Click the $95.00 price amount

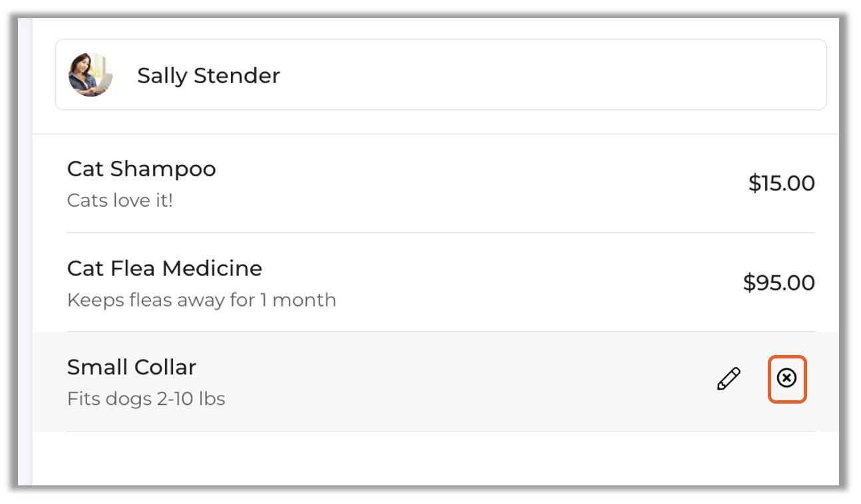(778, 283)
